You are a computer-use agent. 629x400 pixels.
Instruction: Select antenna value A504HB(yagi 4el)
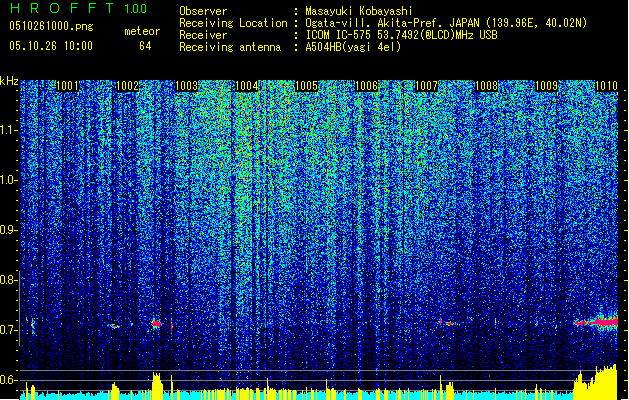353,47
